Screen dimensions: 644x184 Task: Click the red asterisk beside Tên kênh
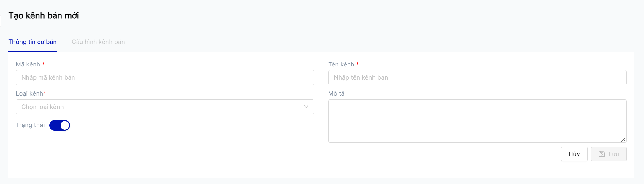point(358,64)
